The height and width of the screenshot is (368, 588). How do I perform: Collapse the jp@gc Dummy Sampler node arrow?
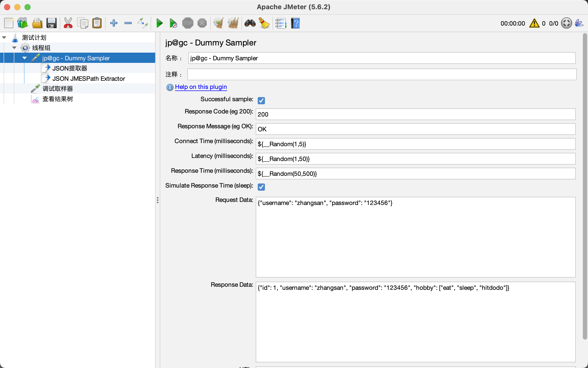pyautogui.click(x=24, y=58)
